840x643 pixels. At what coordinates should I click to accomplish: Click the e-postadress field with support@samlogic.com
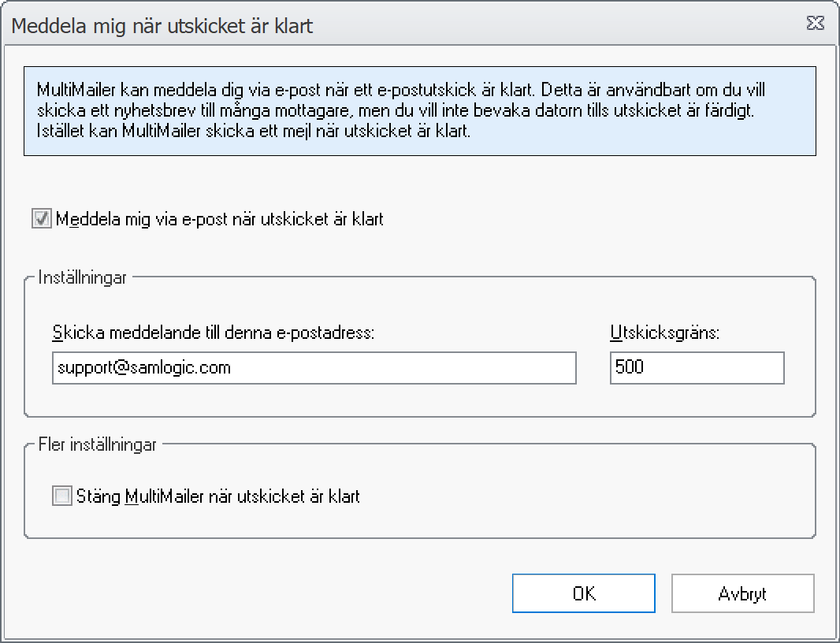(x=314, y=367)
